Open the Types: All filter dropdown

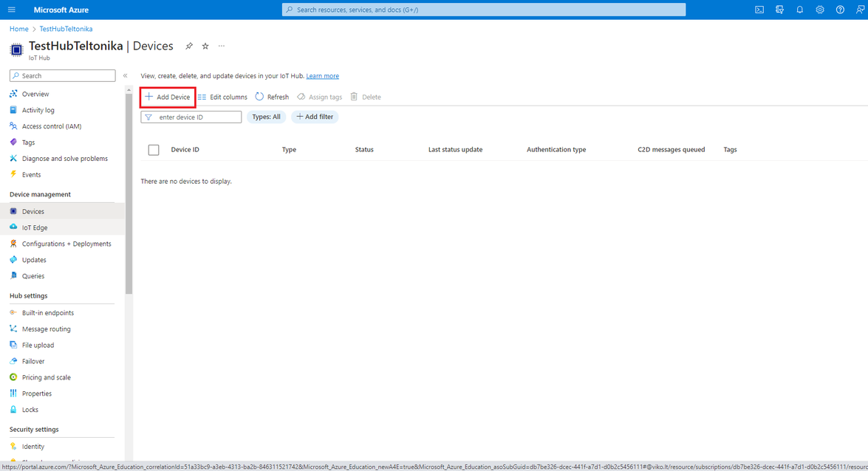[266, 116]
